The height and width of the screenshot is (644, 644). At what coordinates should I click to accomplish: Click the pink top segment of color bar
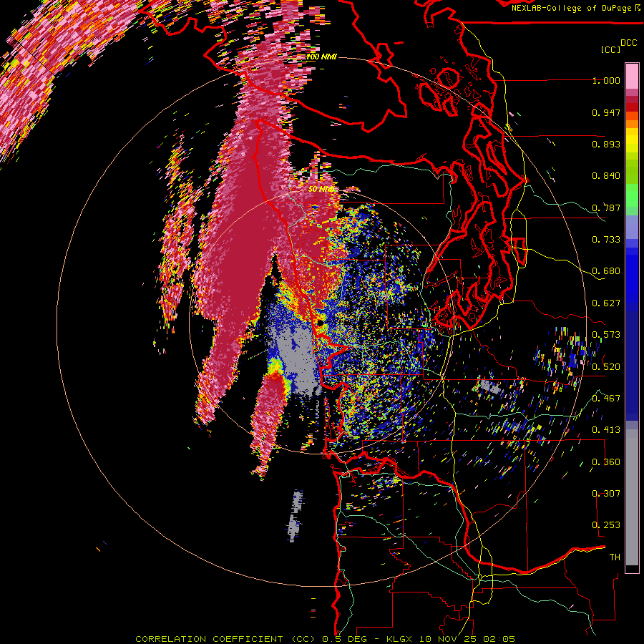(632, 77)
